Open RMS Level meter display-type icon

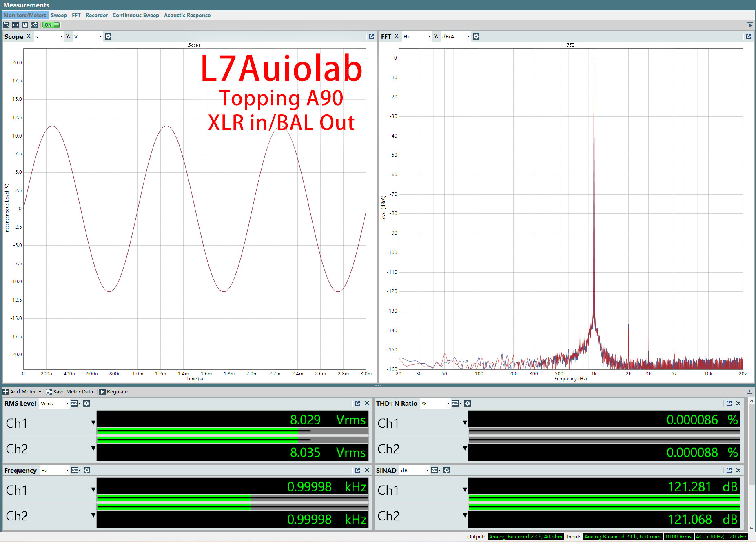[x=76, y=403]
